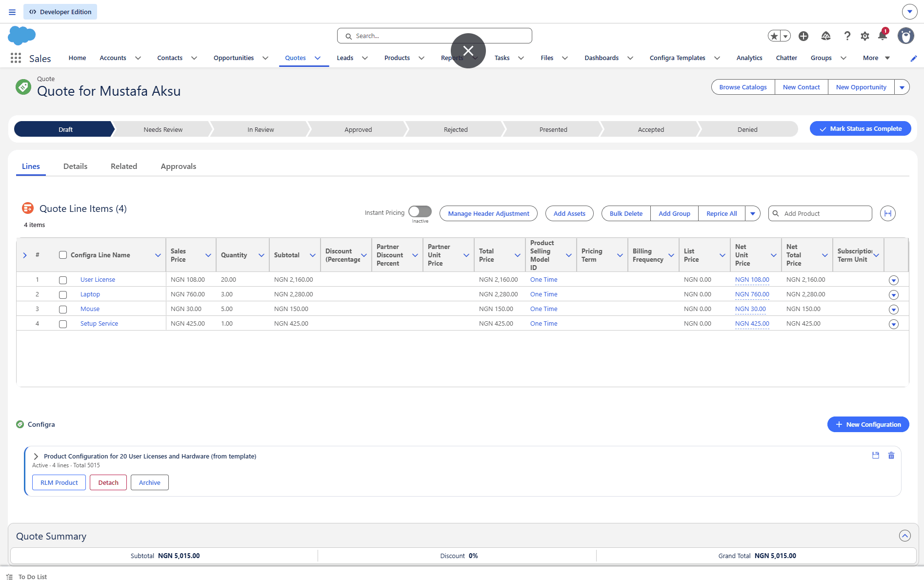Open the Setup Service line link

point(99,324)
